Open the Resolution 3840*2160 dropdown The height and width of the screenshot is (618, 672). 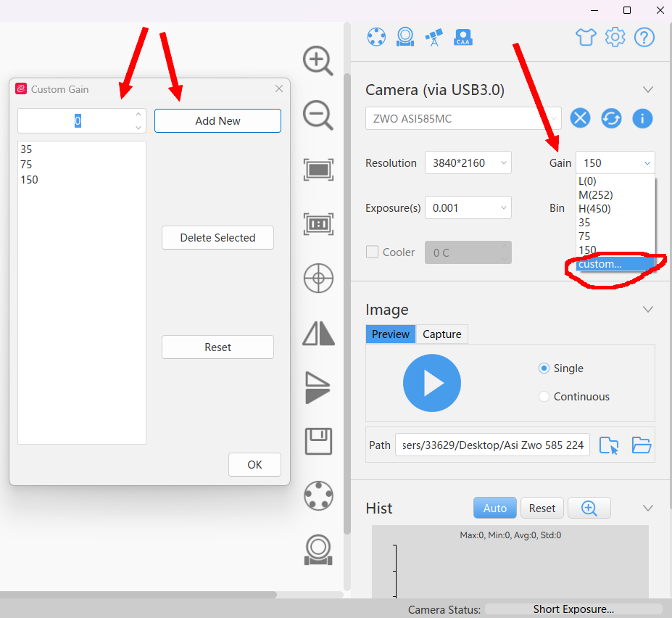[468, 163]
